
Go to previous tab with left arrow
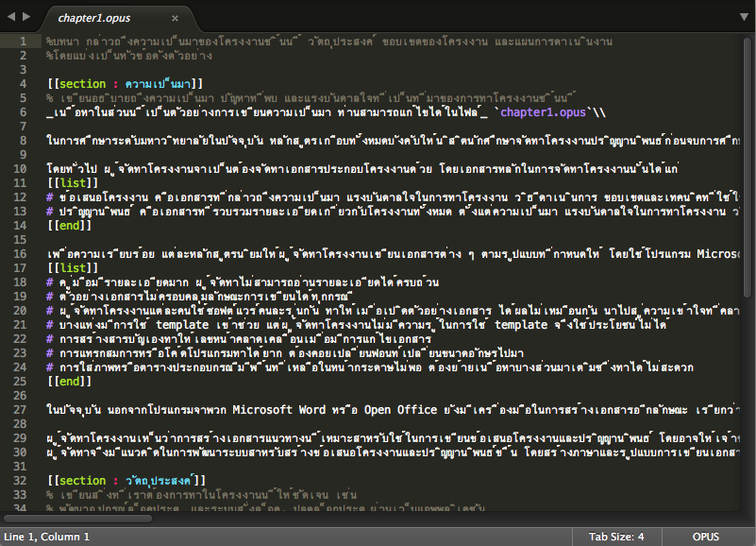click(x=11, y=16)
